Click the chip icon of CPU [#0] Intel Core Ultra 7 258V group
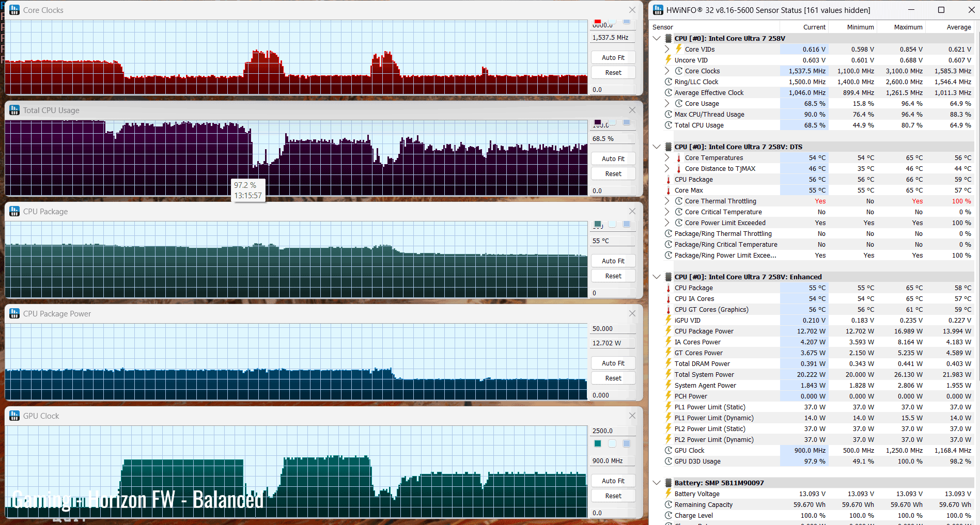 [x=668, y=38]
